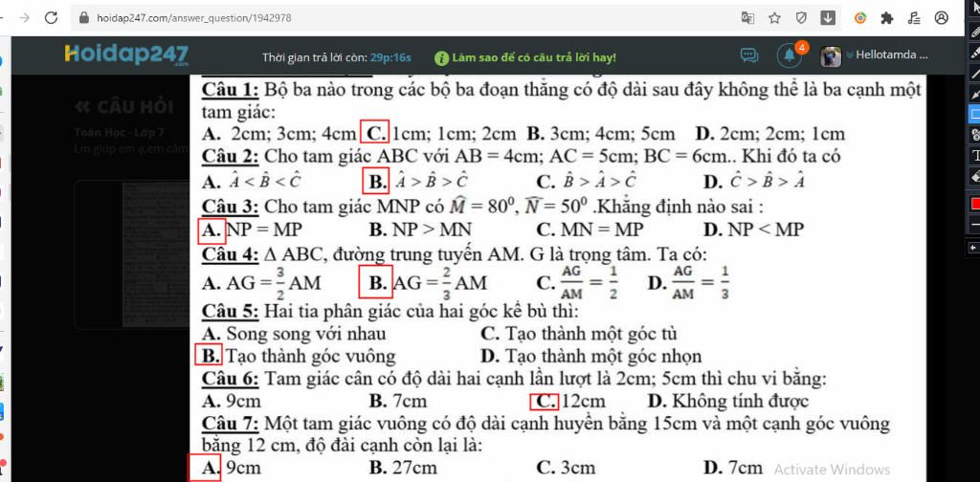Select the highlighted rectangle annotation tool
Viewport: 980px width, 482px height.
(x=975, y=114)
